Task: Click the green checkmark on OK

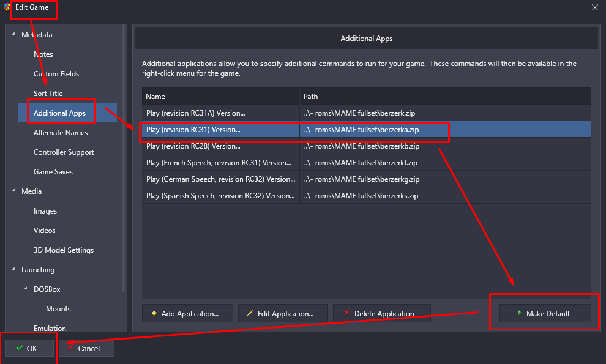Action: point(20,348)
